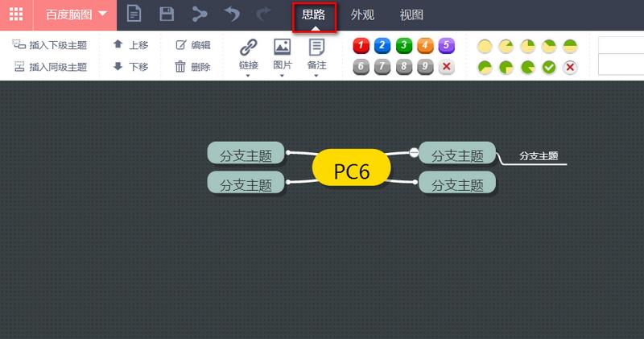Image resolution: width=644 pixels, height=339 pixels.
Task: Set priority 8 gray icon
Action: [x=404, y=67]
